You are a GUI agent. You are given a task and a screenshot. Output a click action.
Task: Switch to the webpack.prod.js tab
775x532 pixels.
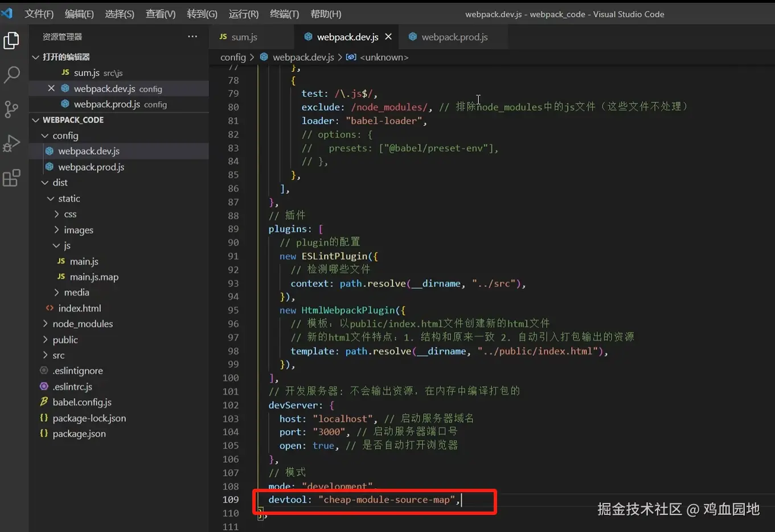tap(453, 36)
